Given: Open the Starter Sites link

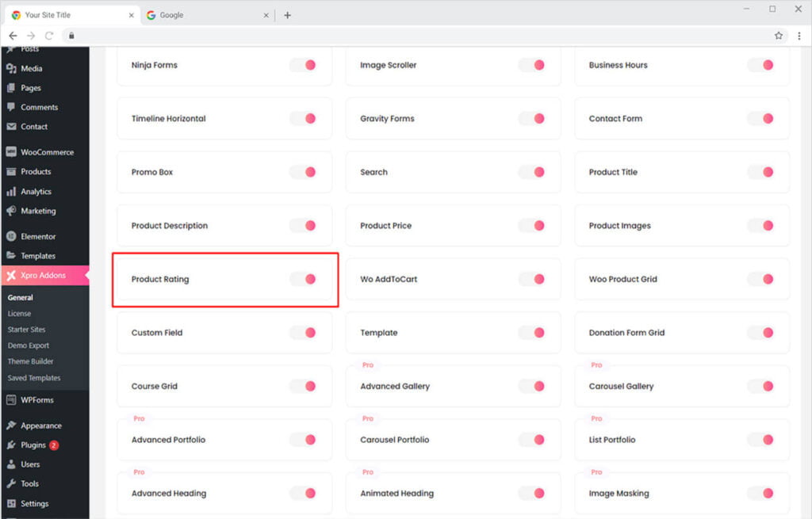Looking at the screenshot, I should (27, 330).
